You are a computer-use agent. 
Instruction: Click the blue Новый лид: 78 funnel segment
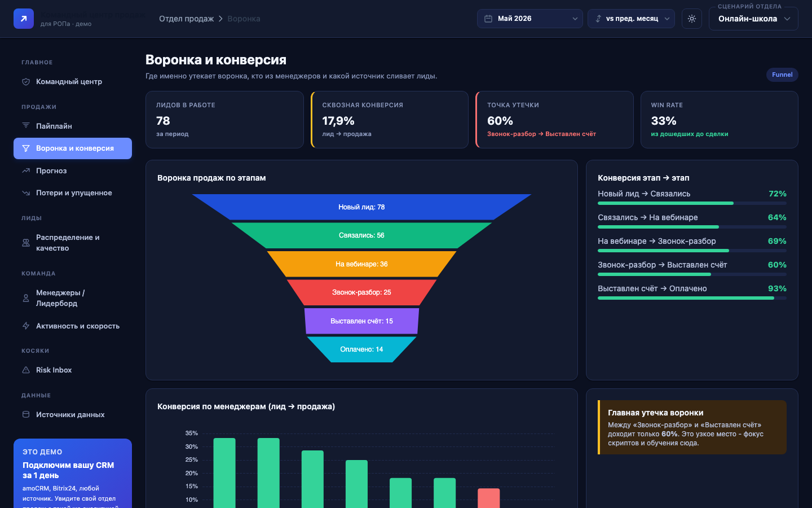[361, 207]
